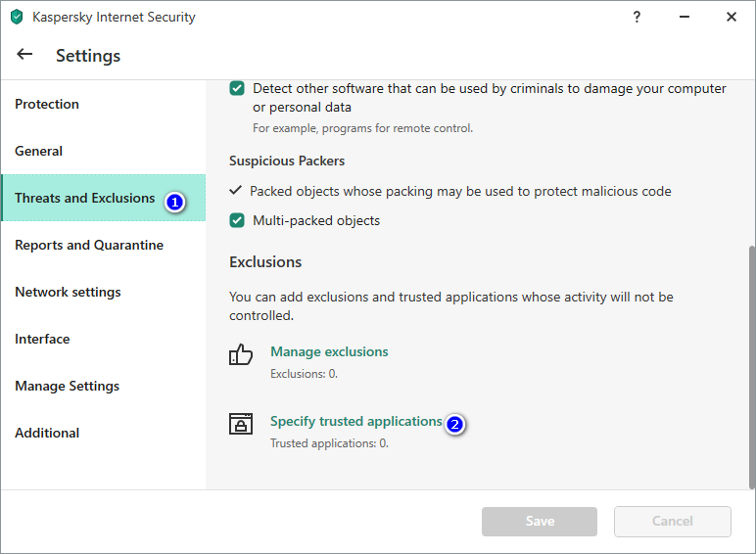The image size is (756, 554).
Task: Click the trusted applications window icon
Action: point(241,424)
